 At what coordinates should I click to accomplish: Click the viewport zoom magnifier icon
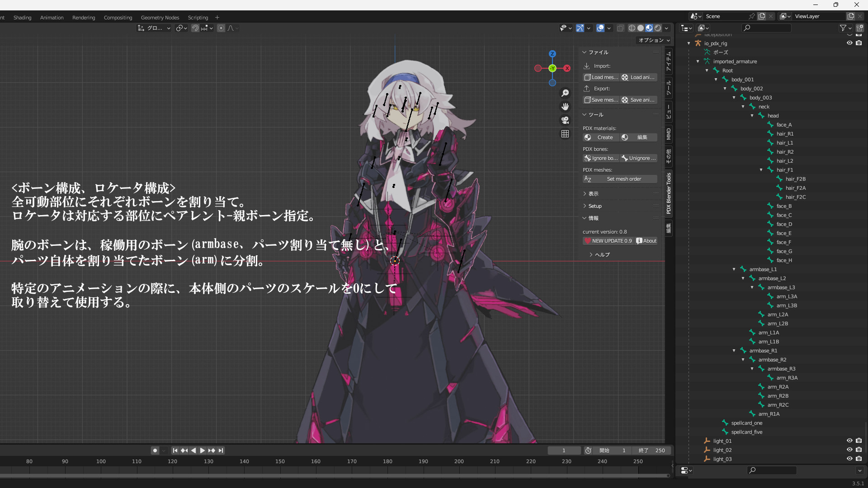[x=565, y=93]
